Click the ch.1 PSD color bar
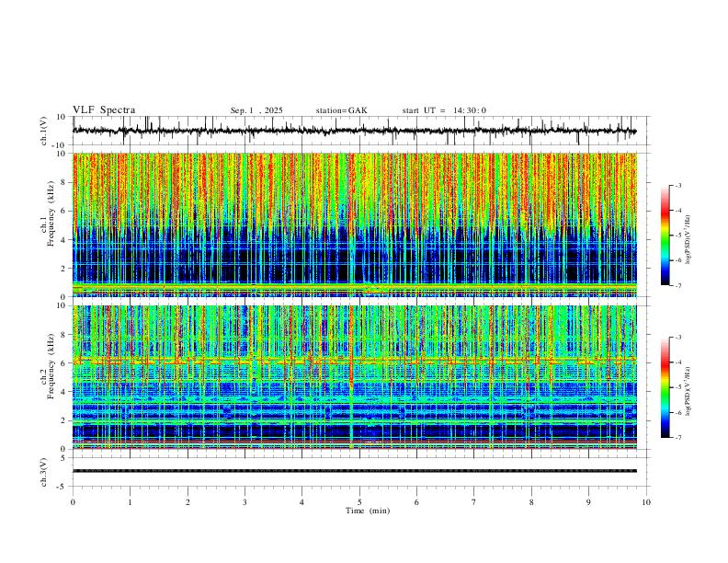 pos(665,236)
